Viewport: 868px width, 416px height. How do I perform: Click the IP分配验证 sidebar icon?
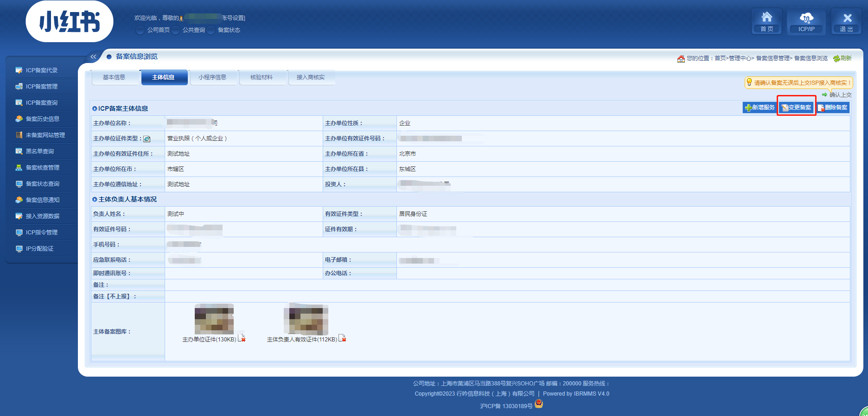pos(19,249)
